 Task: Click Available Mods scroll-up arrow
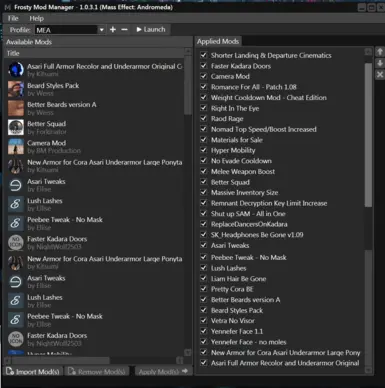coord(188,51)
